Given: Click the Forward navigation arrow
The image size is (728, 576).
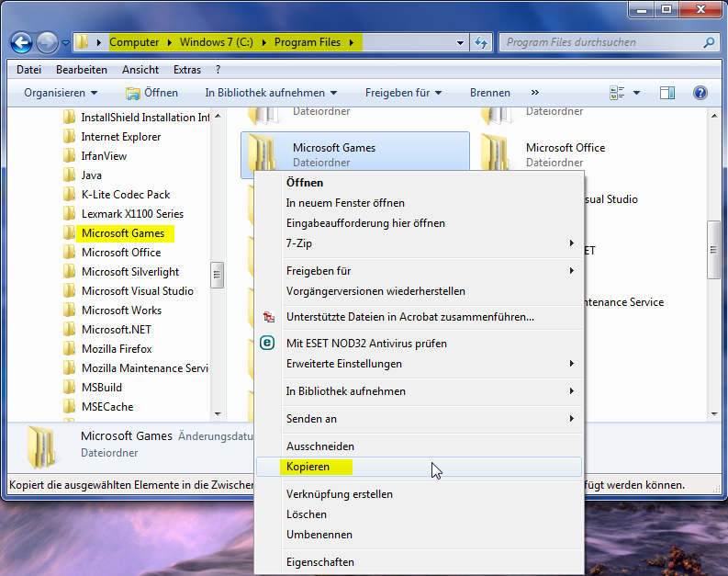Looking at the screenshot, I should [47, 43].
